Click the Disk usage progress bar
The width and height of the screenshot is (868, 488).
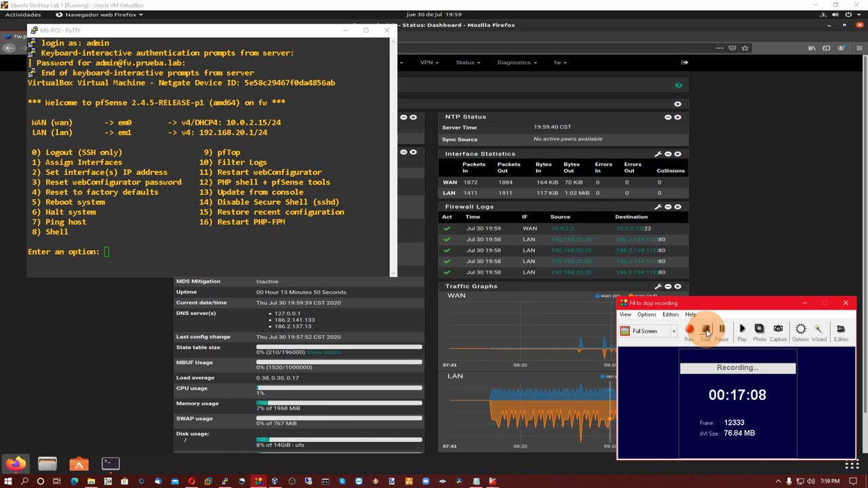339,440
